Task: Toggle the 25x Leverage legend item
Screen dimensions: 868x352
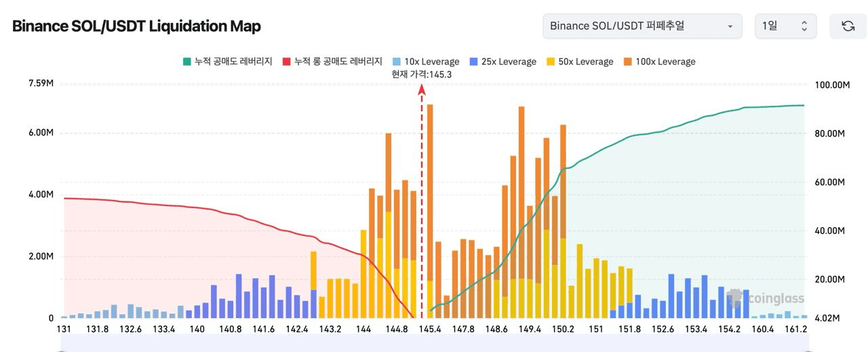Action: [x=502, y=62]
